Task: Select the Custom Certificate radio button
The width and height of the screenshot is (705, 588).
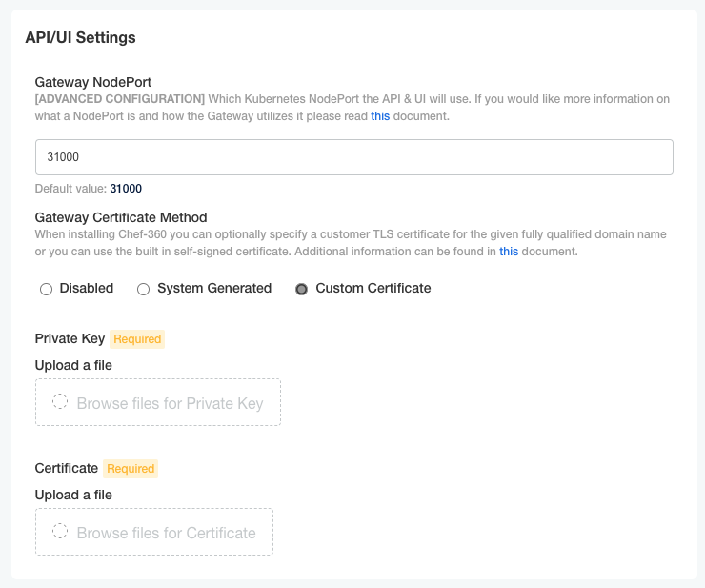Action: click(302, 289)
